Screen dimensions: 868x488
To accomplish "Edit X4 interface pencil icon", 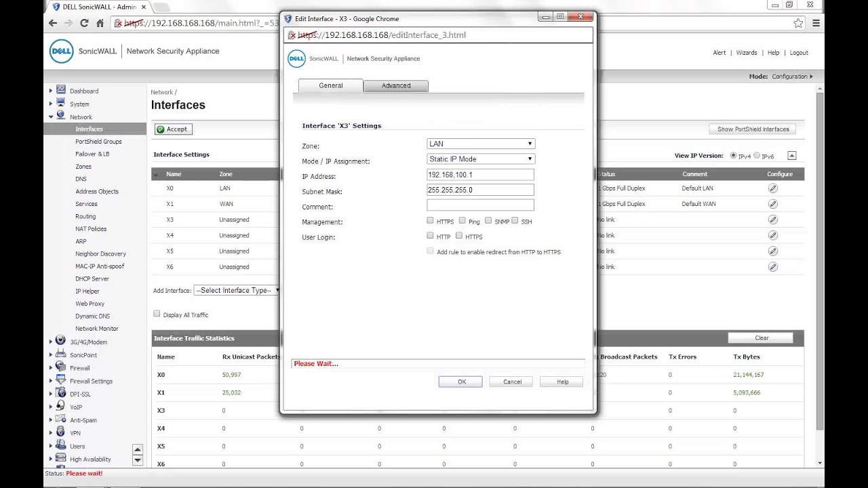I will (772, 235).
